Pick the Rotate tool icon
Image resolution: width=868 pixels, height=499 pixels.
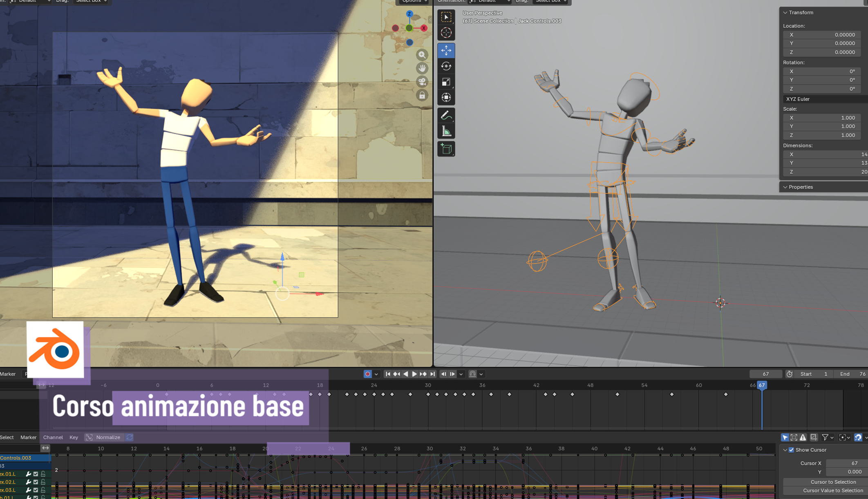pos(446,66)
